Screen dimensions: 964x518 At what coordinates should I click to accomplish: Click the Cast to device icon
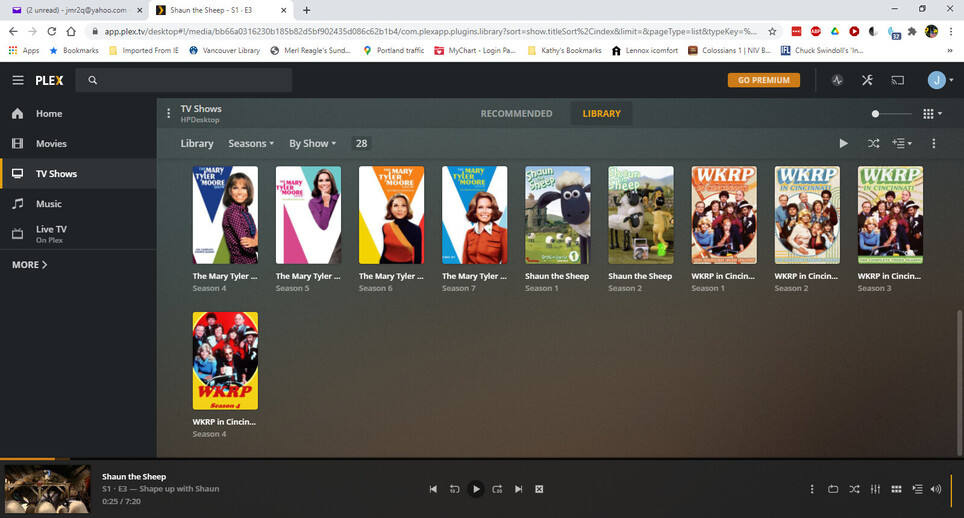(x=898, y=80)
